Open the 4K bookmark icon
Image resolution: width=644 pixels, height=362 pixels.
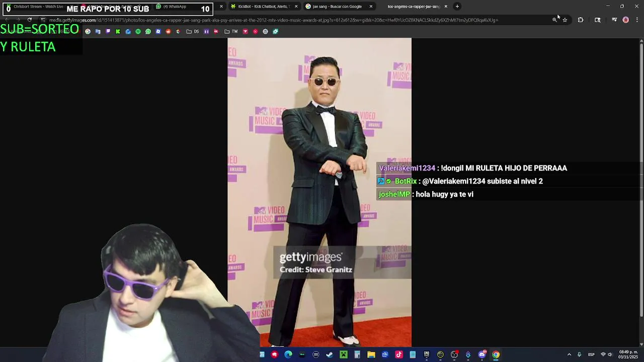pos(216,31)
